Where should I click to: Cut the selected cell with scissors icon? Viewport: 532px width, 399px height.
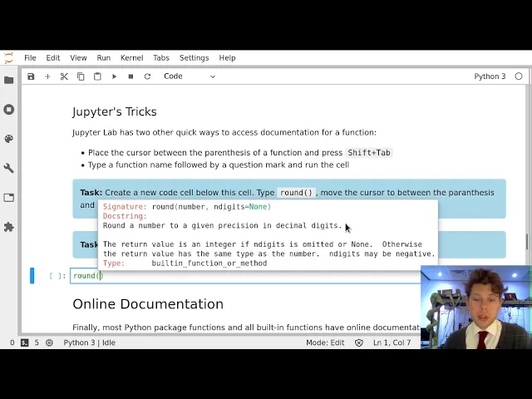coord(64,76)
